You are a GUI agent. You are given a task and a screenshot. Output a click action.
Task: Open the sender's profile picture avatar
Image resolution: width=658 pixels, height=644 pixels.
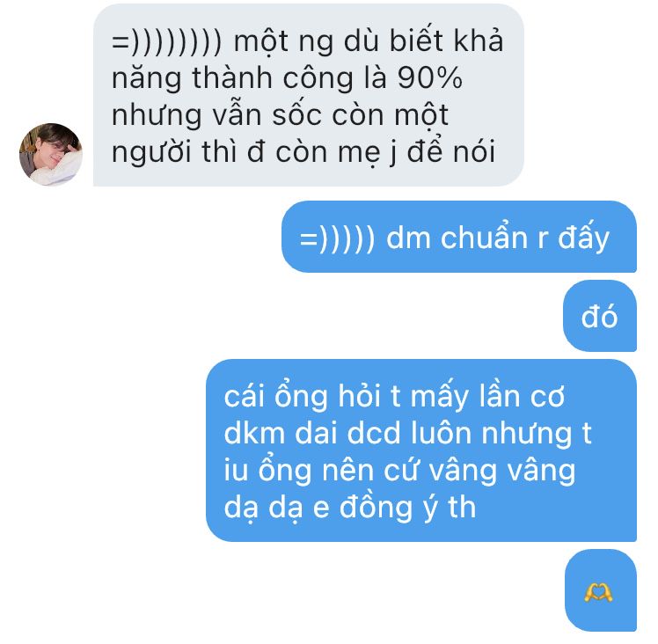[51, 154]
